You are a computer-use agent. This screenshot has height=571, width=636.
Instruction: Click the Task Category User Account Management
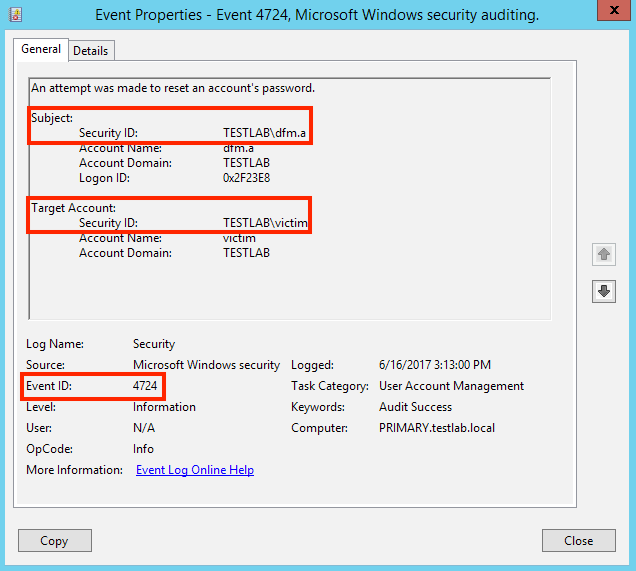(x=451, y=386)
